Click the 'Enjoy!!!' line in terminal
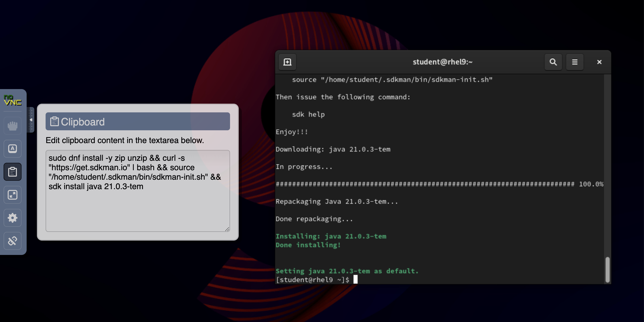This screenshot has width=644, height=322. coord(292,132)
